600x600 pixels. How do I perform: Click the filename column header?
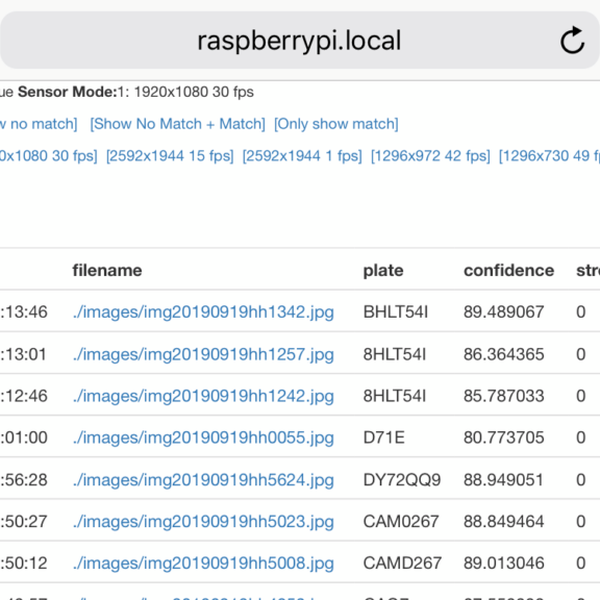click(x=107, y=270)
